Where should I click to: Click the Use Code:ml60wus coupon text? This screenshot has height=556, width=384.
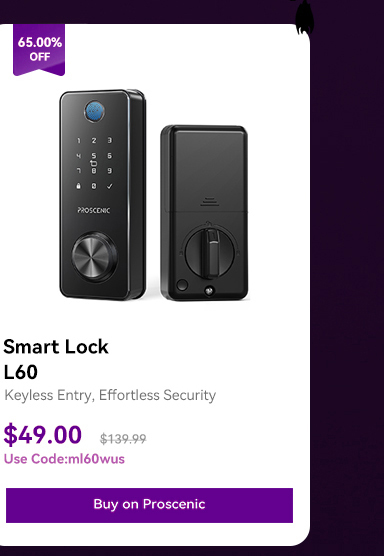coord(64,459)
